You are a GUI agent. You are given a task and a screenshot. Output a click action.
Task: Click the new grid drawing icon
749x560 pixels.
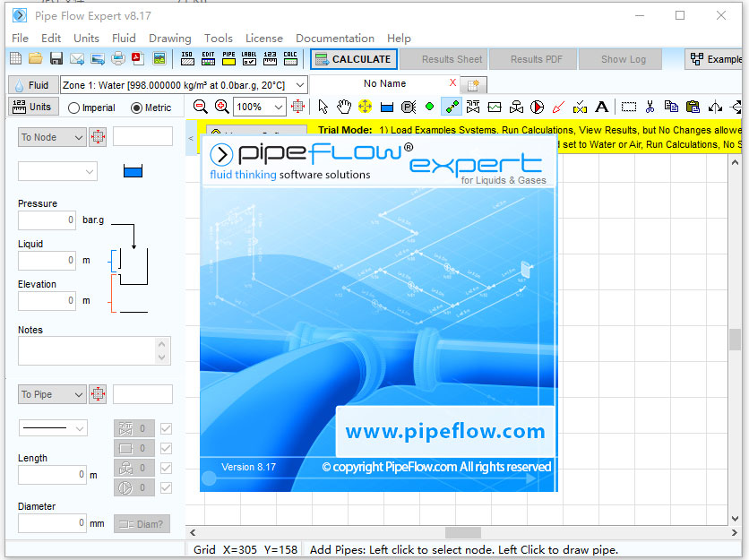click(x=16, y=59)
